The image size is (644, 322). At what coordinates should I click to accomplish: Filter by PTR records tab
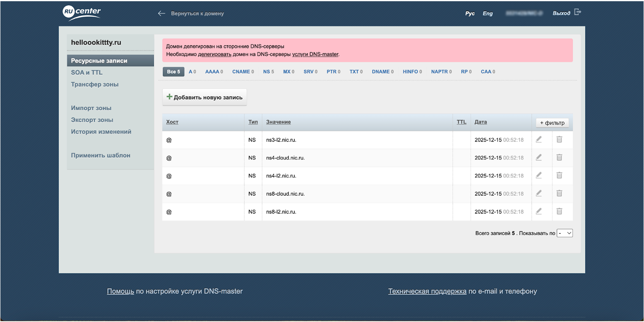coord(333,72)
